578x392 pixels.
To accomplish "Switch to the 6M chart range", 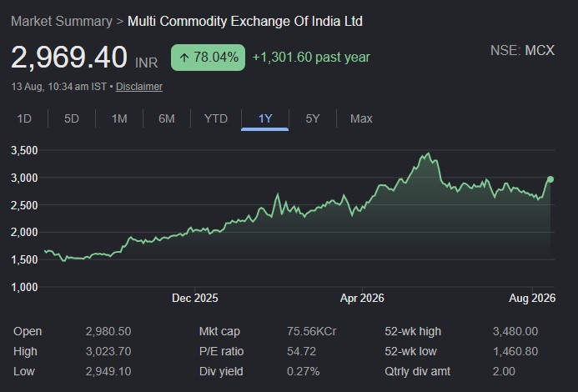I will coord(167,118).
